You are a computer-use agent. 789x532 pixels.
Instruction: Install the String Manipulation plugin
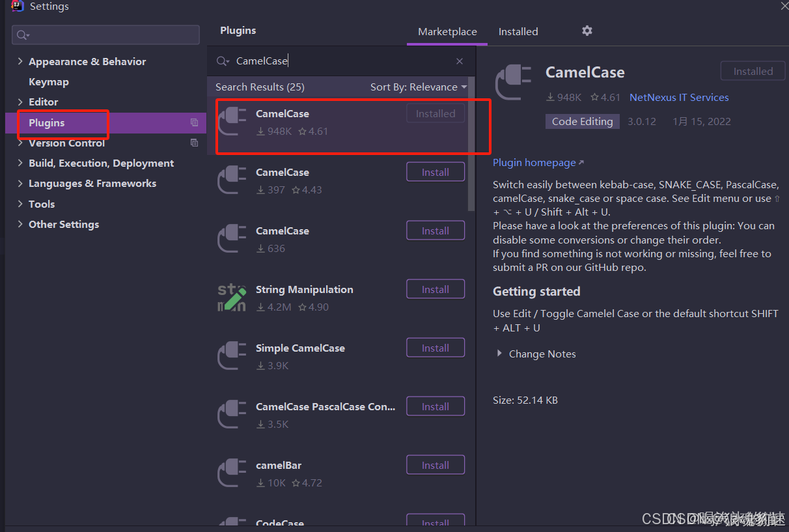tap(436, 289)
